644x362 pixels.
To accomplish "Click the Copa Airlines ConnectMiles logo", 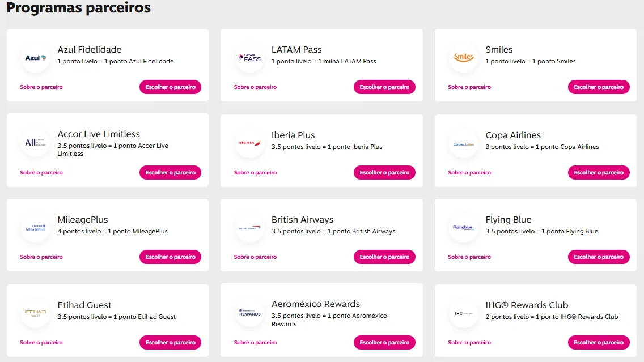I will (x=463, y=144).
